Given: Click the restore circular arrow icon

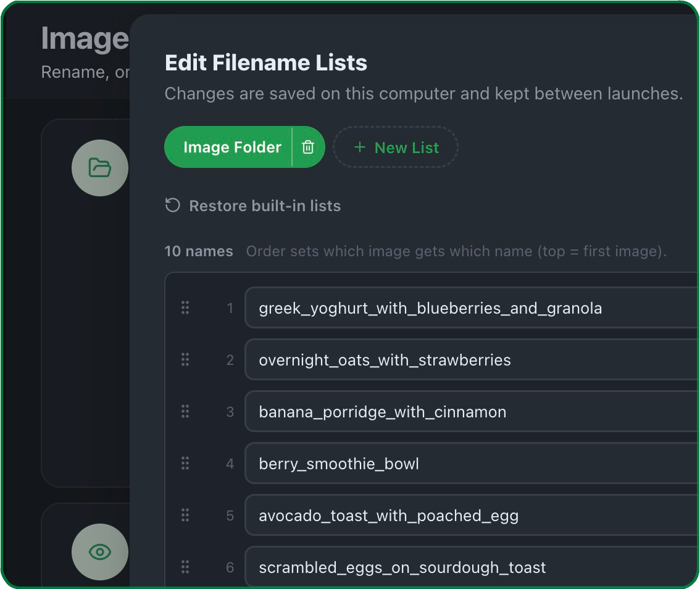Looking at the screenshot, I should click(173, 206).
